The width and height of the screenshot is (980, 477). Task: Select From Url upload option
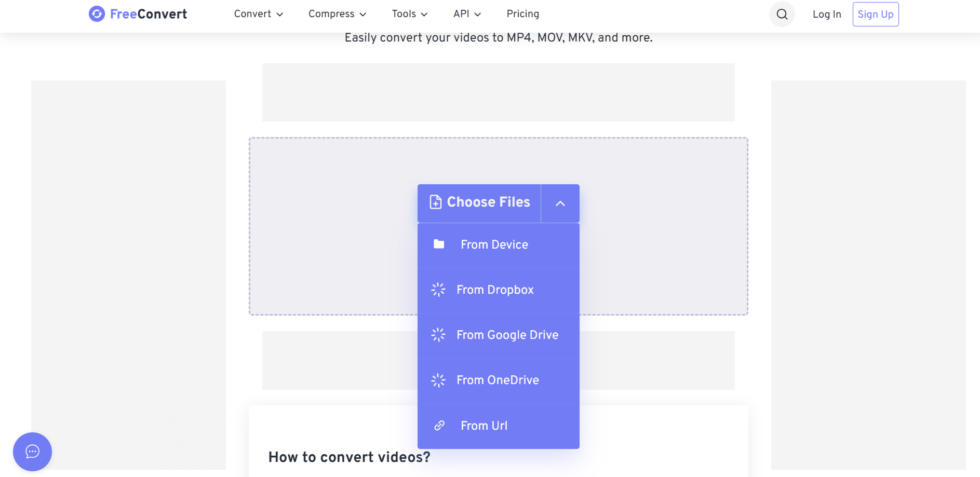coord(484,426)
